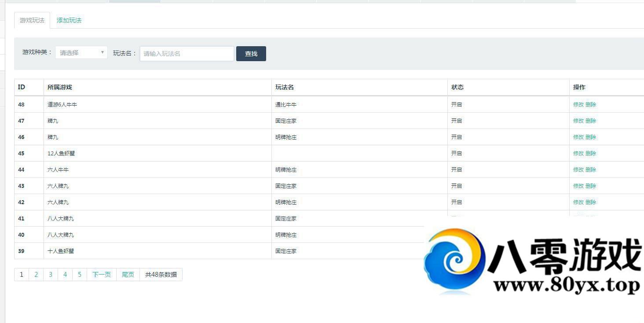Click the 状态 column header
The height and width of the screenshot is (323, 644).
click(x=457, y=87)
